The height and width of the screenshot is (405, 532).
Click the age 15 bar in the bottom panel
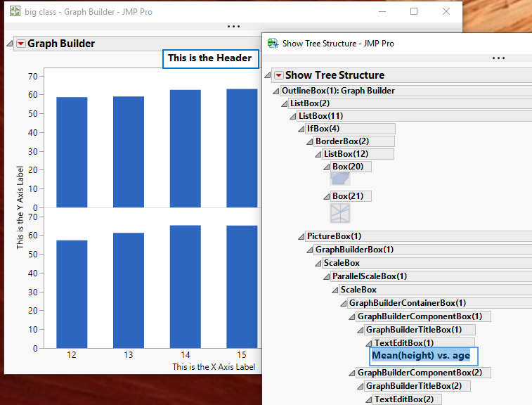(242, 286)
